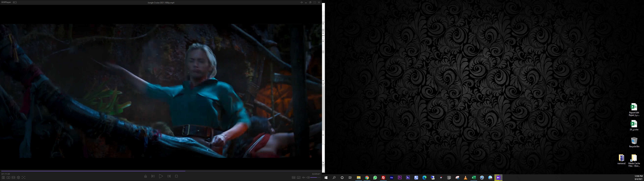Open the audio equalizer waveform icon
Screen dimensions: 644x181
pos(304,177)
